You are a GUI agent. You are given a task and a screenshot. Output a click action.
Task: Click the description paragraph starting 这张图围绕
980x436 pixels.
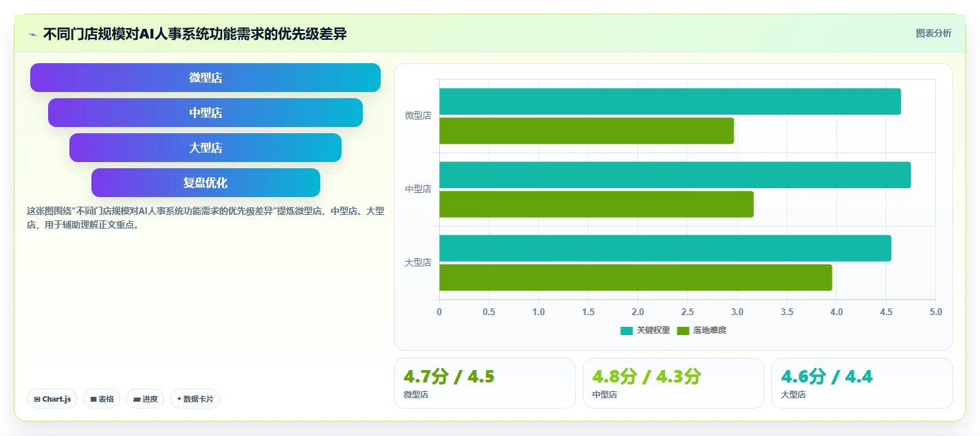click(x=205, y=218)
